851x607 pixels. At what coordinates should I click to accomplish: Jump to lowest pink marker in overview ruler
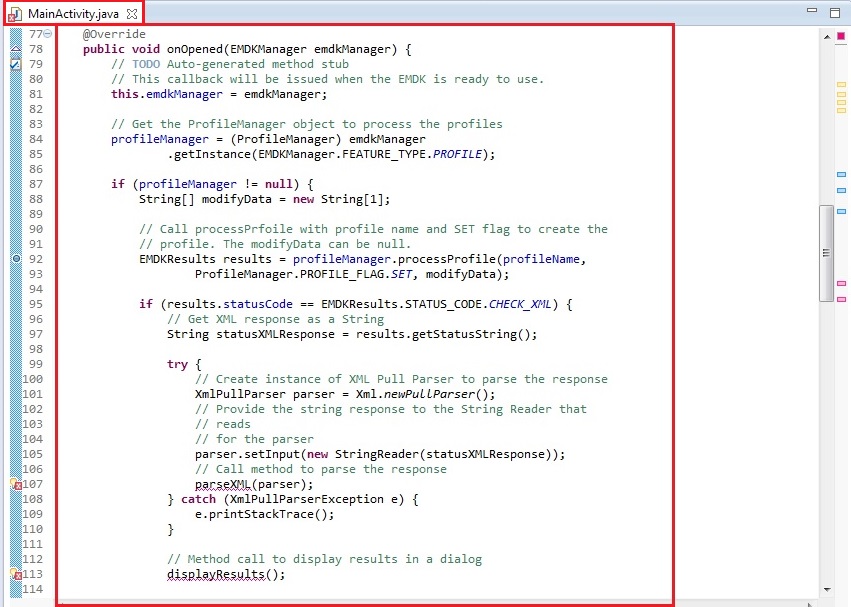click(841, 301)
